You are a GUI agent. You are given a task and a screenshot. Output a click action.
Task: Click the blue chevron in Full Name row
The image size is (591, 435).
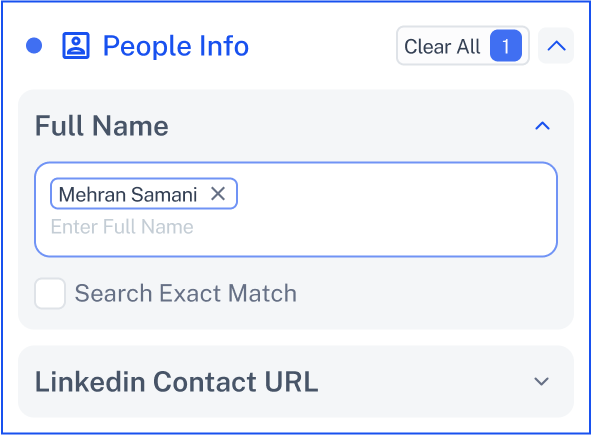coord(542,126)
